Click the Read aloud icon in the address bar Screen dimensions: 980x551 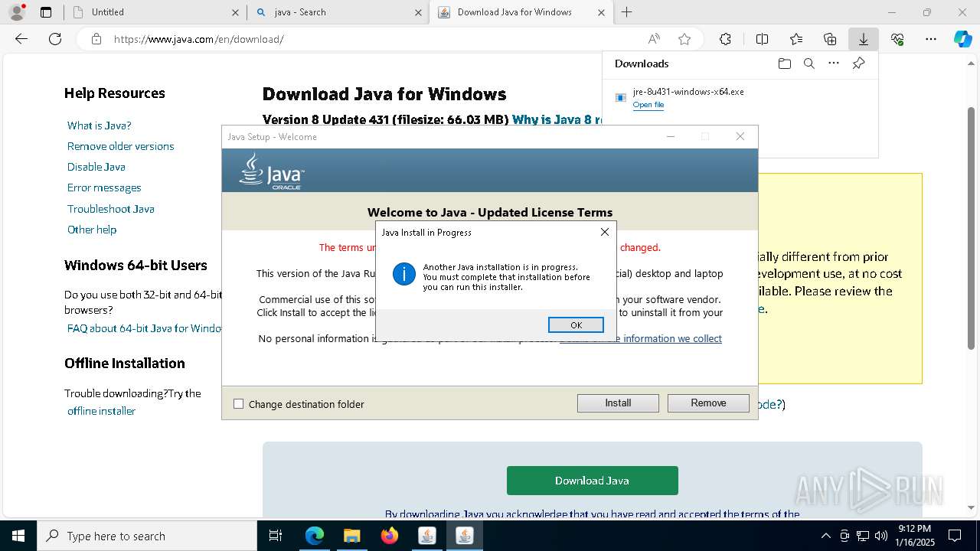(654, 39)
